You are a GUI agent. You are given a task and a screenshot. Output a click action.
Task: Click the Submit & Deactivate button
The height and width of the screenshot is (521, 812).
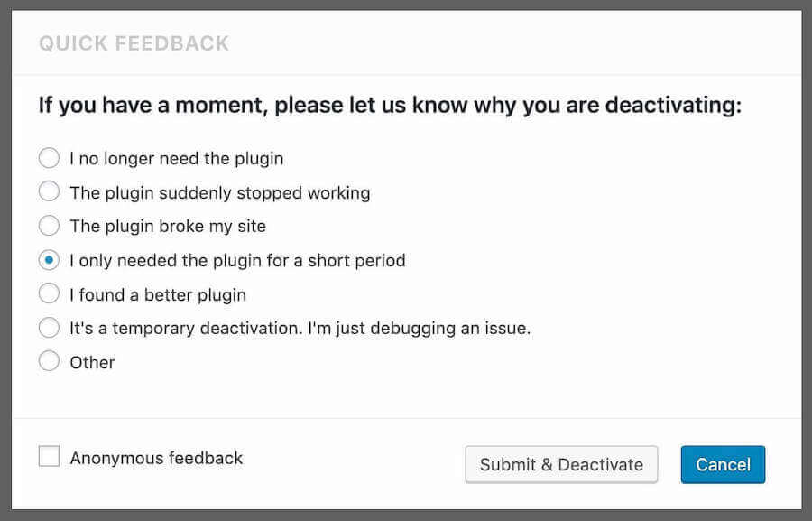[561, 464]
